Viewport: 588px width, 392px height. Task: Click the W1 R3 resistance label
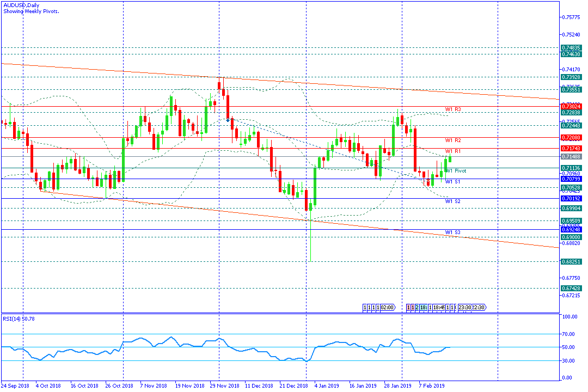point(453,109)
